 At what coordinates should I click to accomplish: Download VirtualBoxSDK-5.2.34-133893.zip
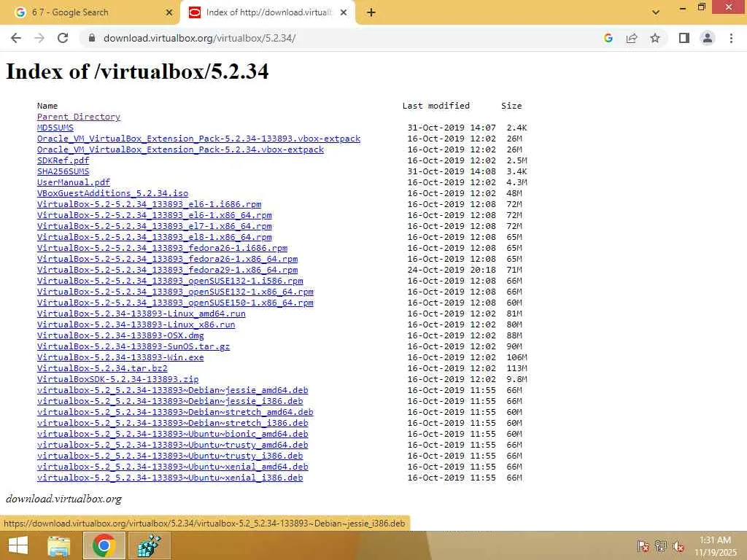click(117, 379)
